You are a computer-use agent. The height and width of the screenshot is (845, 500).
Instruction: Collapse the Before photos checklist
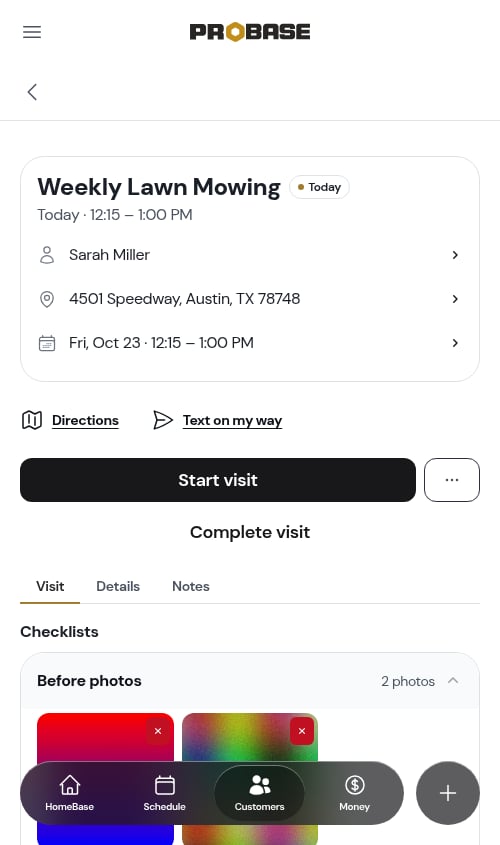point(453,681)
